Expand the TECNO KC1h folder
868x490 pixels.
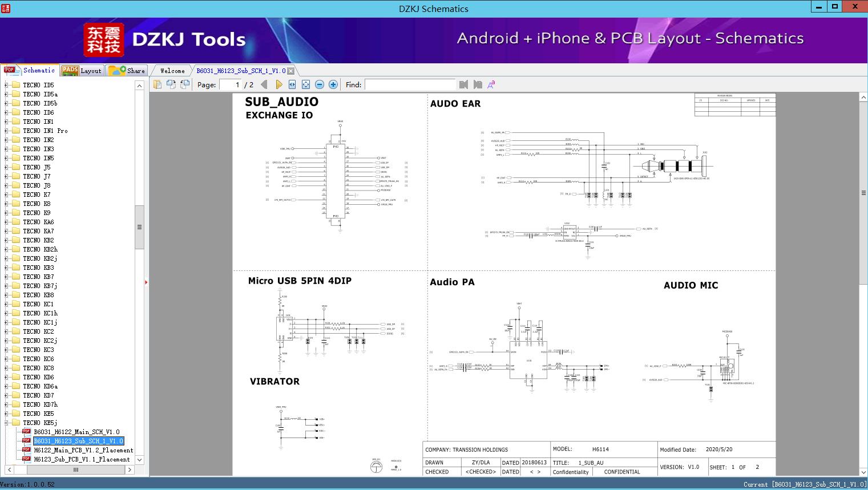tap(6, 313)
